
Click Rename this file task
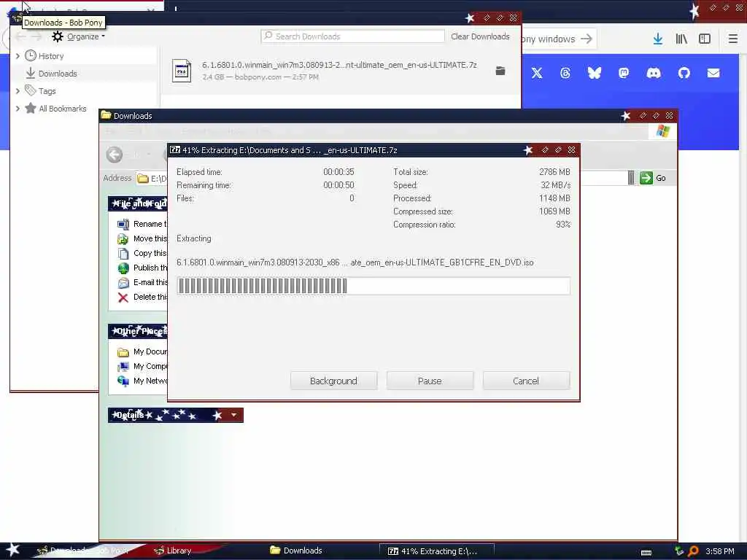[x=142, y=224]
